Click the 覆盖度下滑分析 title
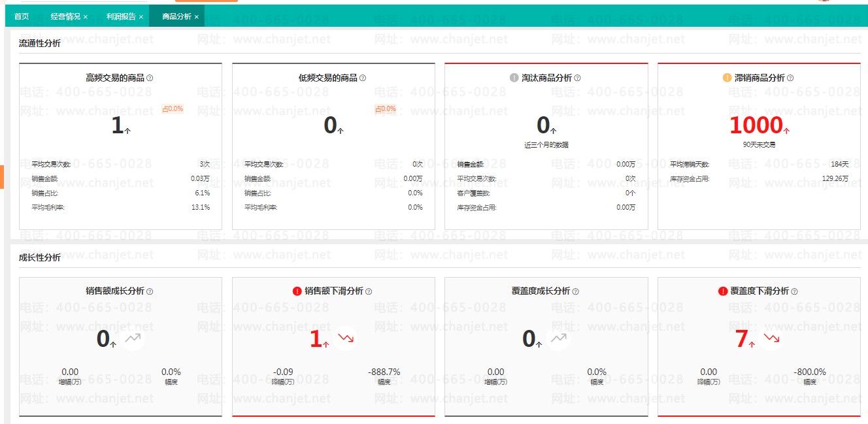The image size is (868, 424). click(x=759, y=291)
